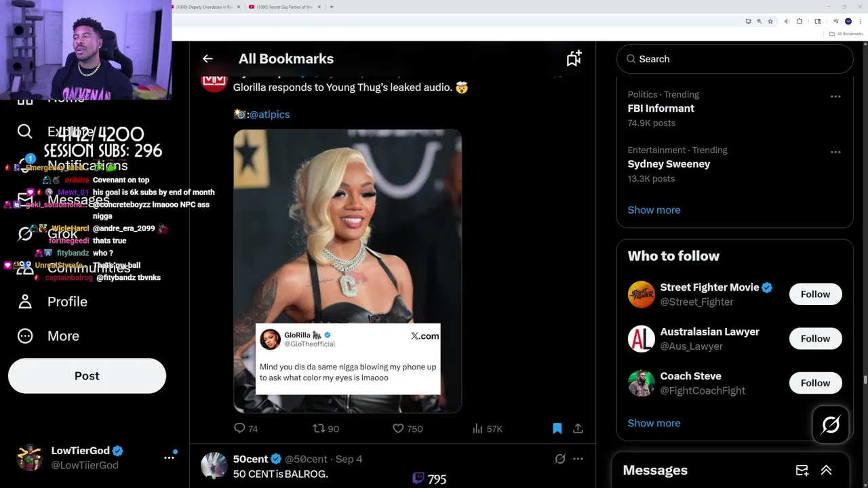Open the bookmark folder add icon
This screenshot has height=488, width=868.
pos(574,59)
